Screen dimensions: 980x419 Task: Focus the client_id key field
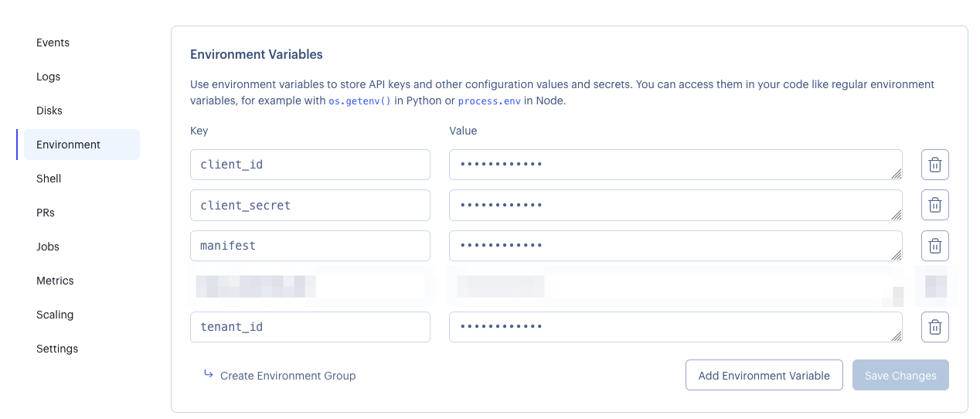click(310, 165)
